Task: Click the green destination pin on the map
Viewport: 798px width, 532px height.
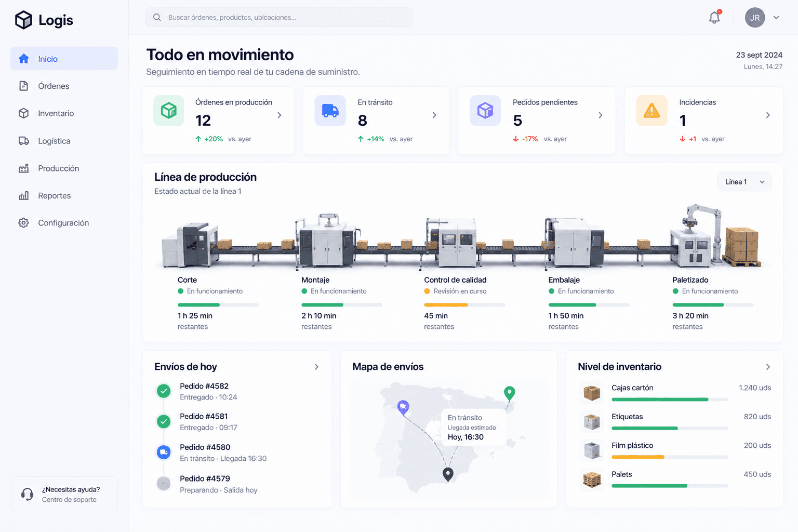Action: [510, 393]
